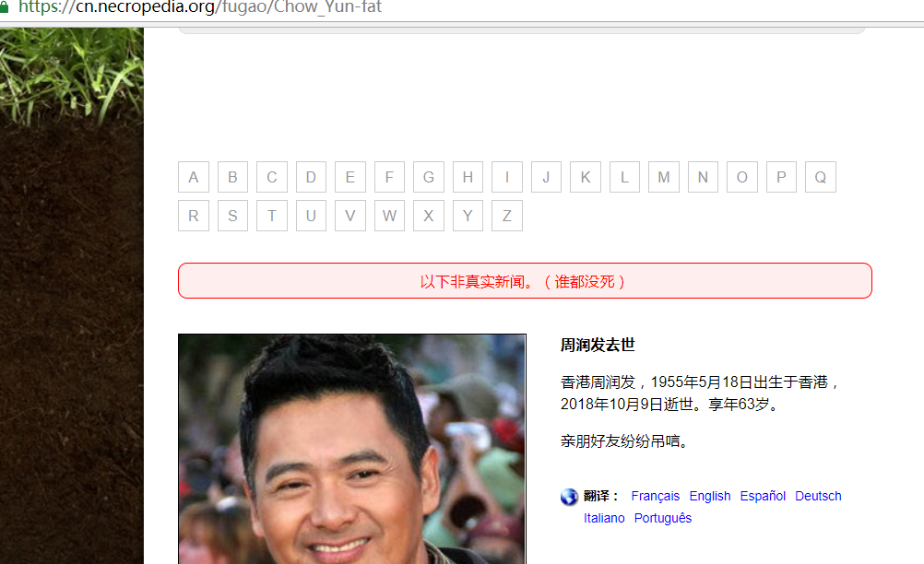Image resolution: width=924 pixels, height=564 pixels.
Task: Click the headline 周润发去世
Action: coord(598,345)
